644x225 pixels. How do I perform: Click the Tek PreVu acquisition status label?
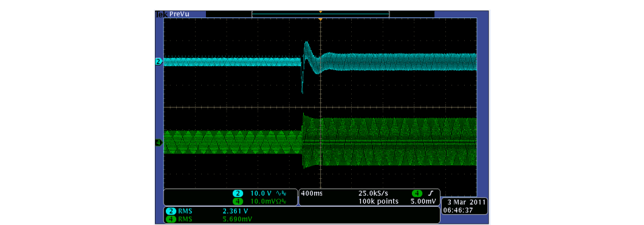coord(173,14)
